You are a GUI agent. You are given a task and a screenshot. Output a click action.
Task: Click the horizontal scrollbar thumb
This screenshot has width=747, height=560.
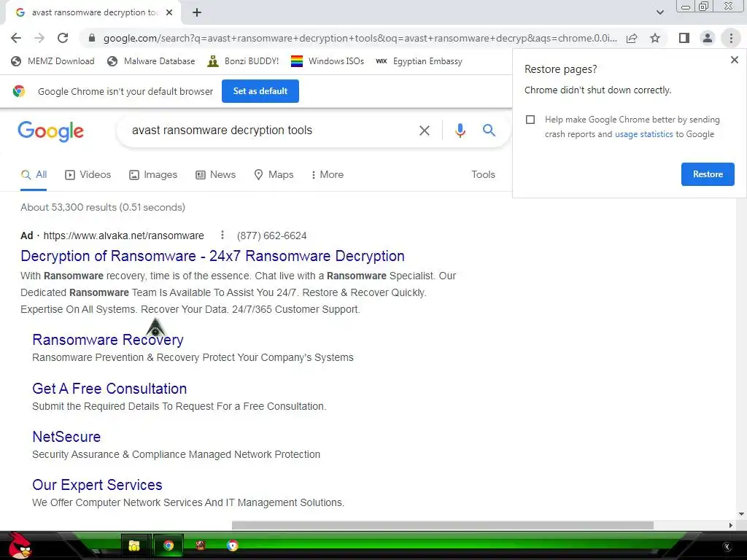tap(443, 525)
